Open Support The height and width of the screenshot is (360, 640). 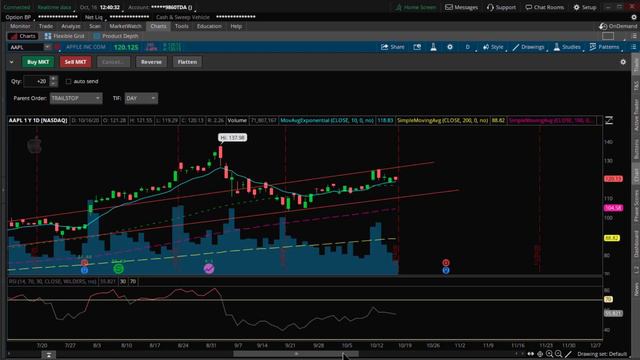click(501, 7)
